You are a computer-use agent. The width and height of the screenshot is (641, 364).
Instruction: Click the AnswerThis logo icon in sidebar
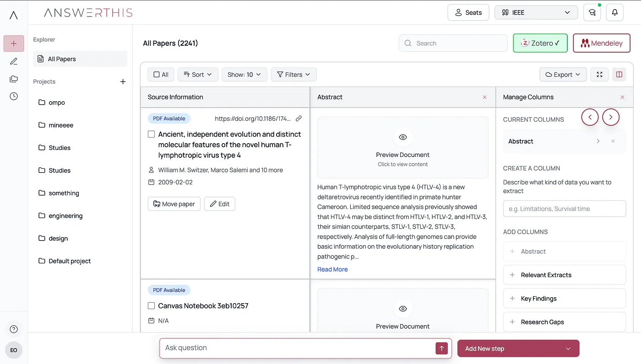point(14,15)
